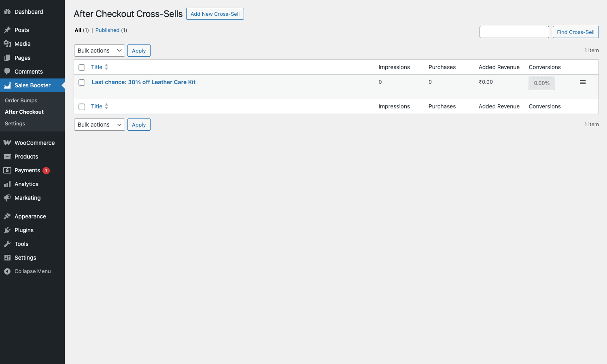Tick the select-all checkbox in table header

82,68
